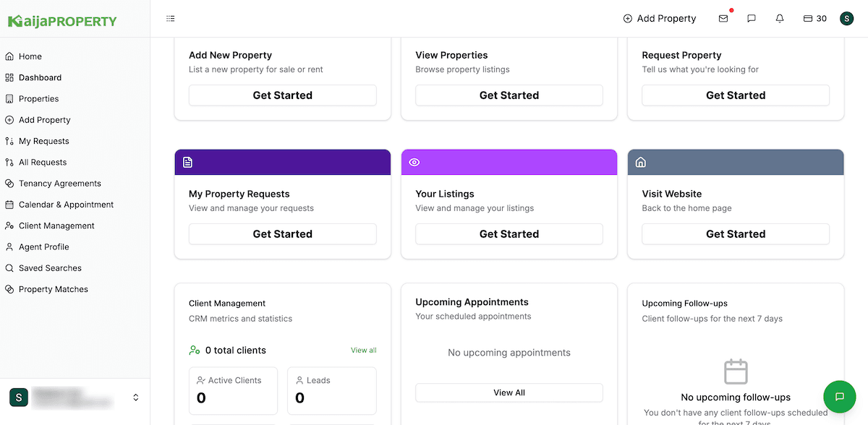
Task: Select Client Management in sidebar
Action: click(56, 226)
